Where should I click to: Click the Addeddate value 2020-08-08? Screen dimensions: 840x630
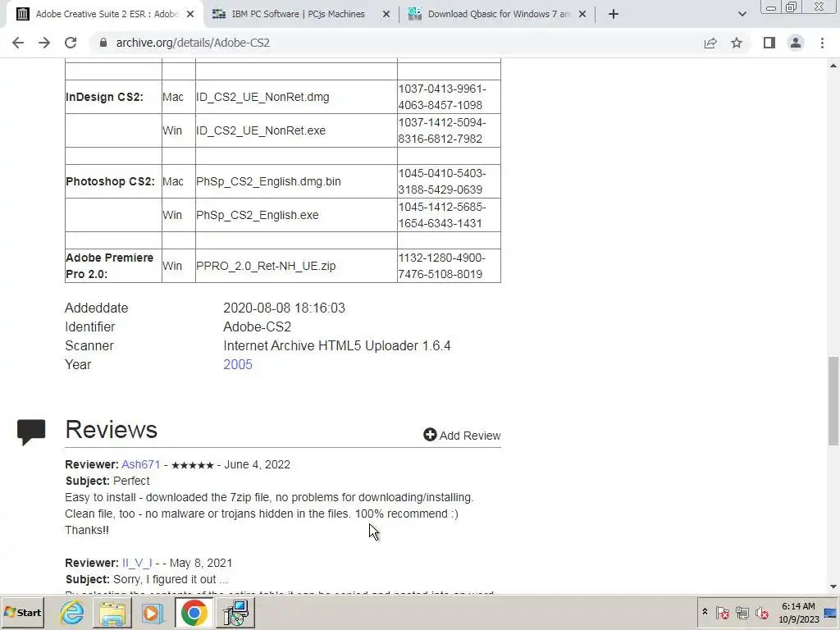pos(284,308)
